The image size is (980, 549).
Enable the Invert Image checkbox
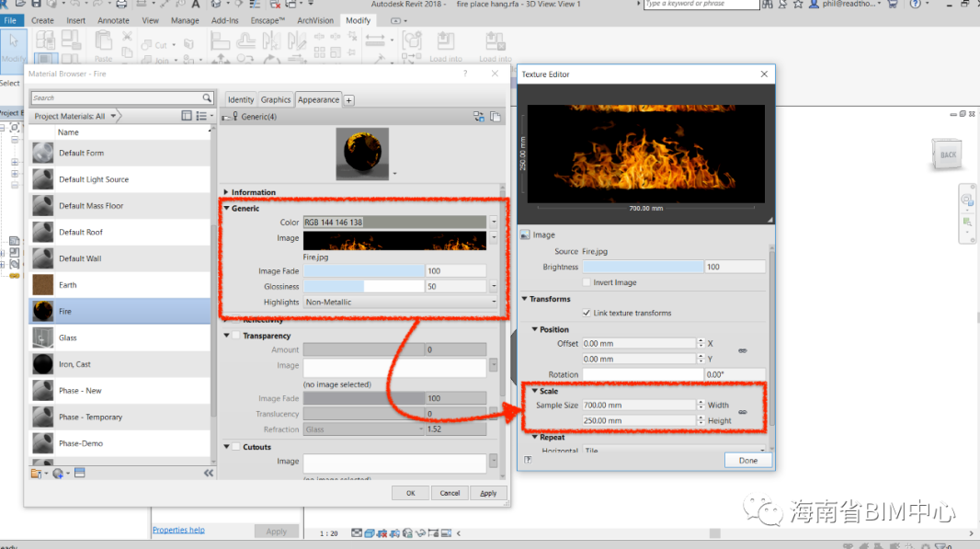pos(586,282)
